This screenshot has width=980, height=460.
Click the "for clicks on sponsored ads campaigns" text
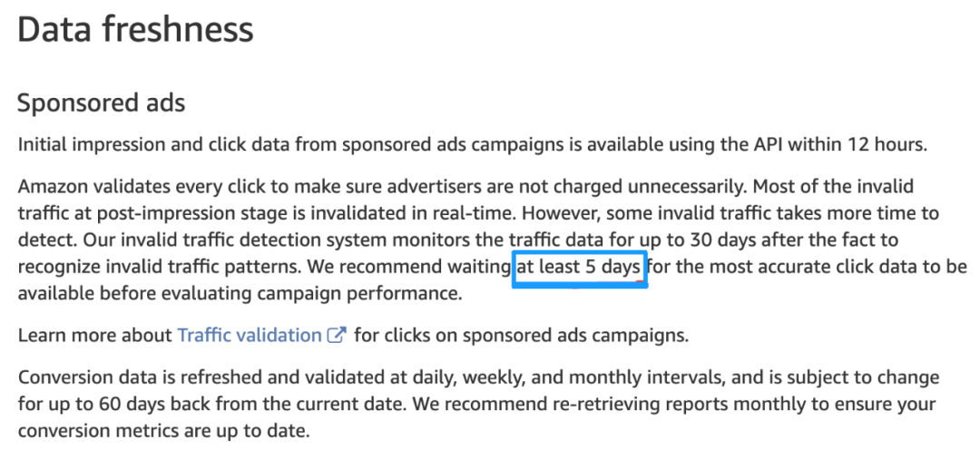tap(521, 336)
